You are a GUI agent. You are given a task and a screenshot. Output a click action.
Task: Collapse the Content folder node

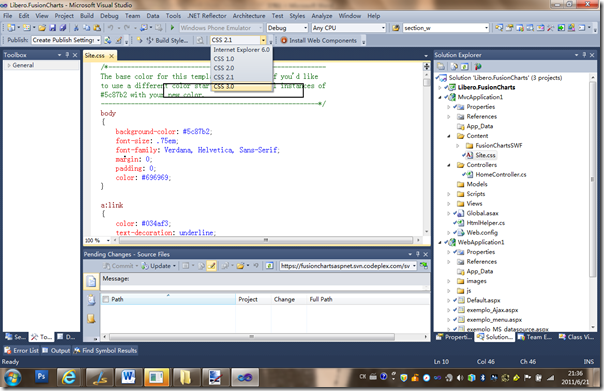coord(449,136)
